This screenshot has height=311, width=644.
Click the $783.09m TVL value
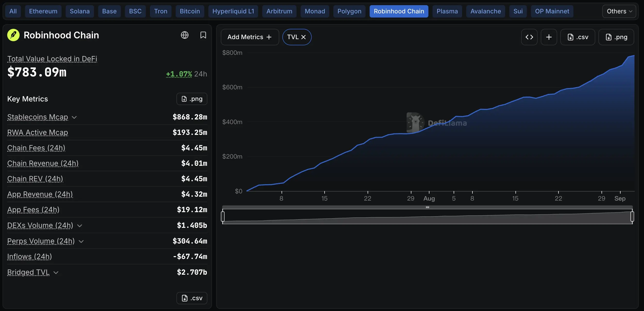pos(37,72)
